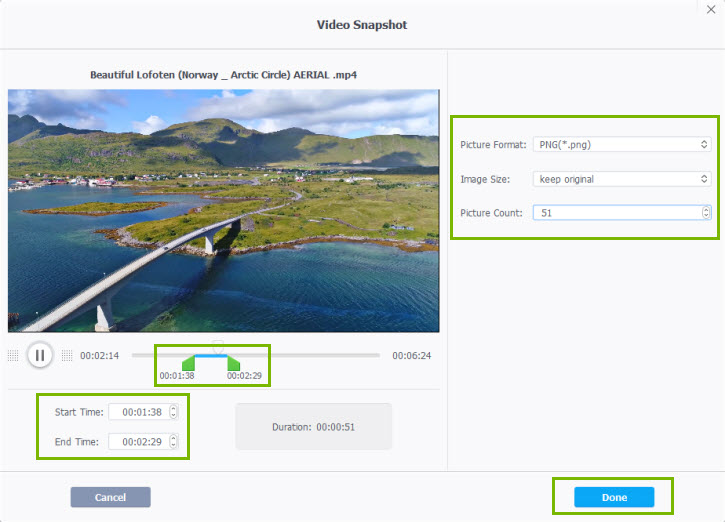Viewport: 725px width, 522px height.
Task: Select the green end trim marker
Action: (x=233, y=363)
